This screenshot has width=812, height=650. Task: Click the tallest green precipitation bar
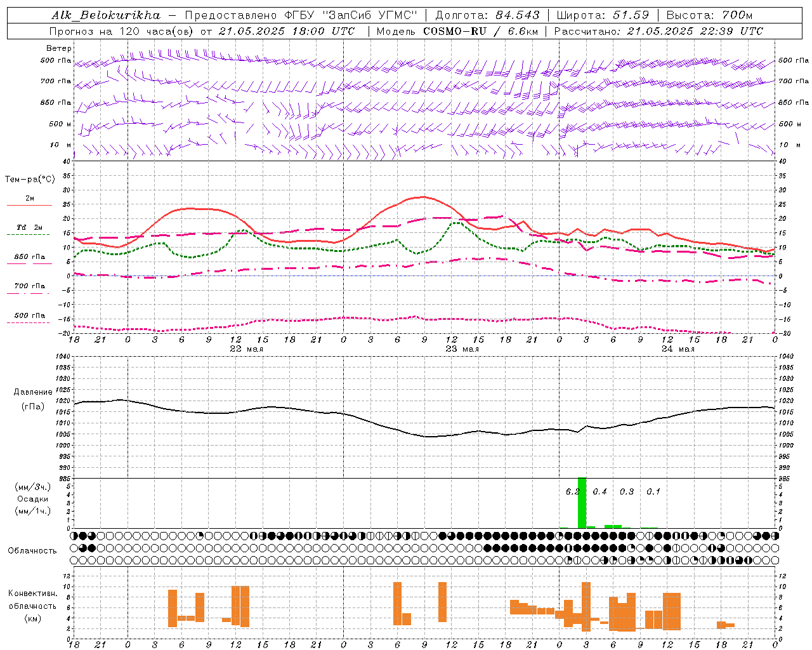point(582,503)
